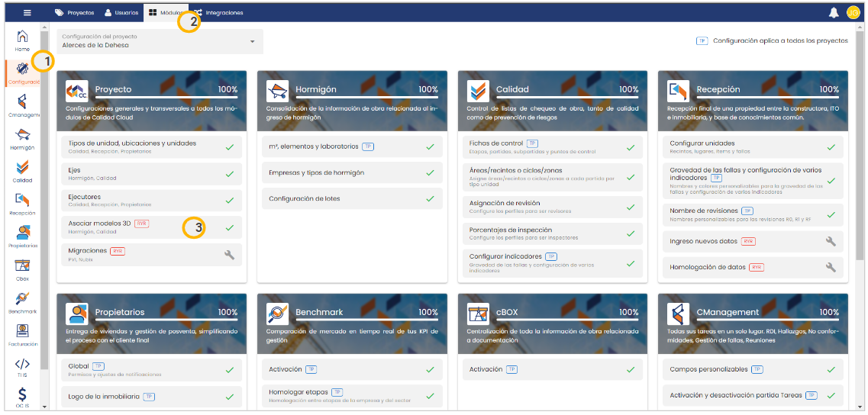The height and width of the screenshot is (415, 868).
Task: Expand the Configuración del proyecto dropdown
Action: (253, 41)
